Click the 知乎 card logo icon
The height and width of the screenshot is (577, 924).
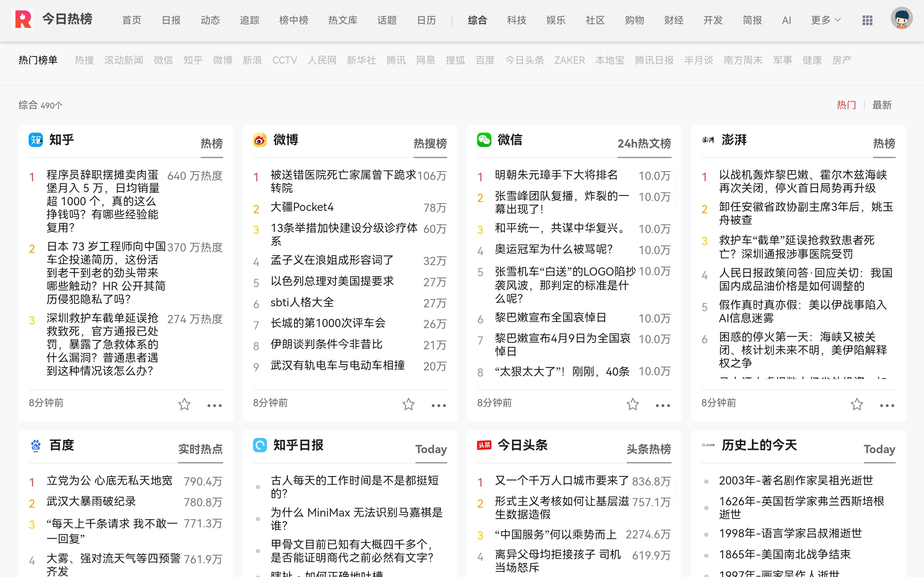(36, 140)
